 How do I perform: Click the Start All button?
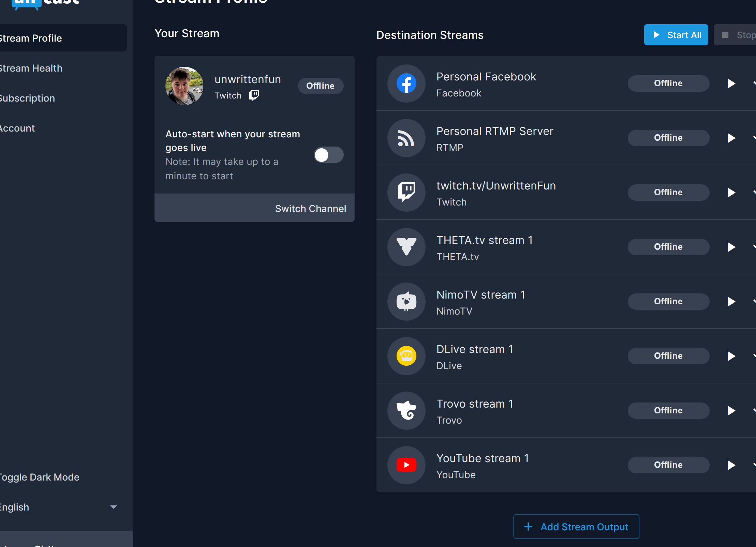[676, 35]
